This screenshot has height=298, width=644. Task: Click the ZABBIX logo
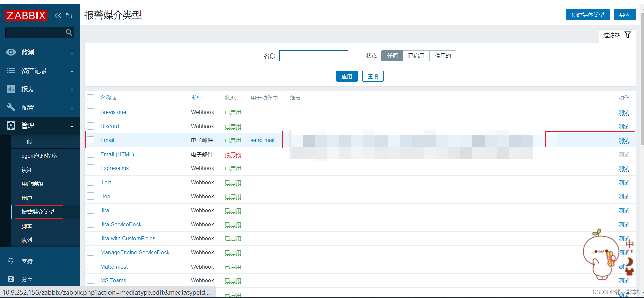[26, 15]
